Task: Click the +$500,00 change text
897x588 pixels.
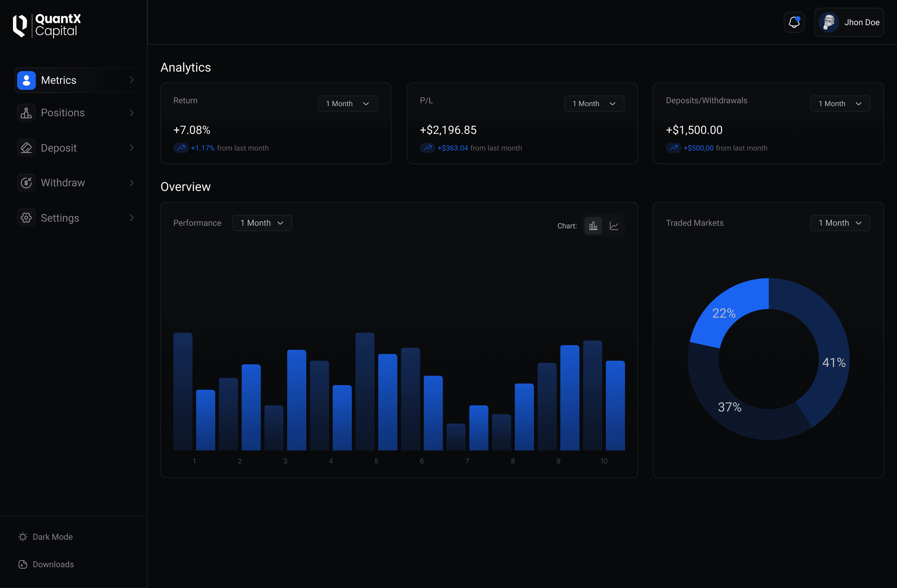Action: [698, 148]
